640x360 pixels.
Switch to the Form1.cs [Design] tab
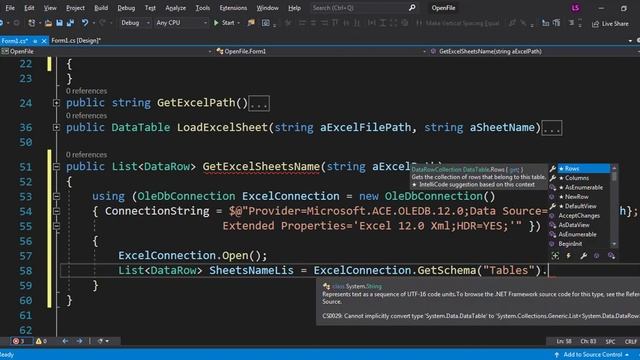[76, 40]
